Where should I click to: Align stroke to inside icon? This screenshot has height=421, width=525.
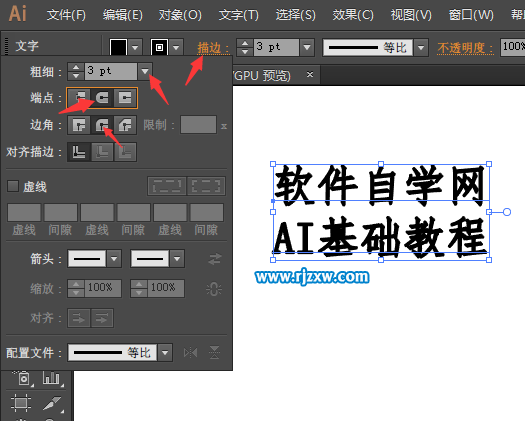[x=102, y=152]
